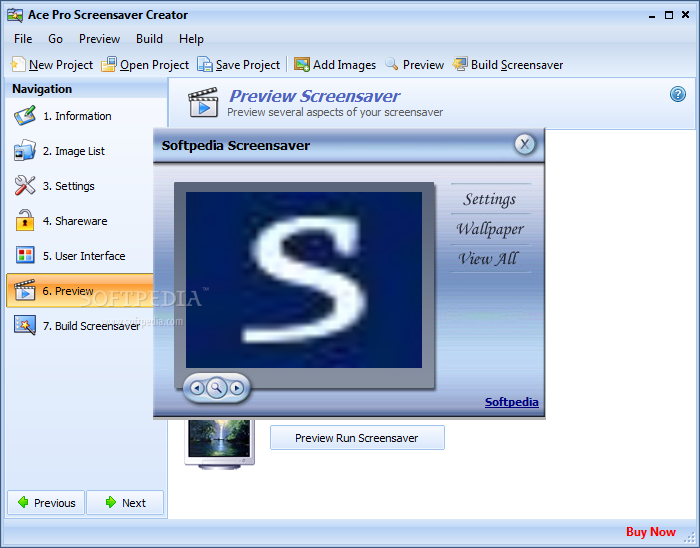Screen dimensions: 700x548
Task: Click the Buy Now link
Action: pyautogui.click(x=650, y=532)
